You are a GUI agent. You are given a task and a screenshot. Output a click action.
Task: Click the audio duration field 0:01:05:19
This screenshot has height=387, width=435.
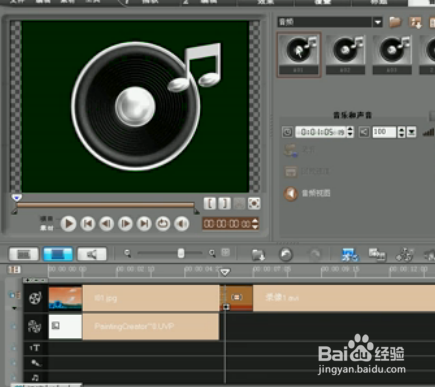(321, 132)
